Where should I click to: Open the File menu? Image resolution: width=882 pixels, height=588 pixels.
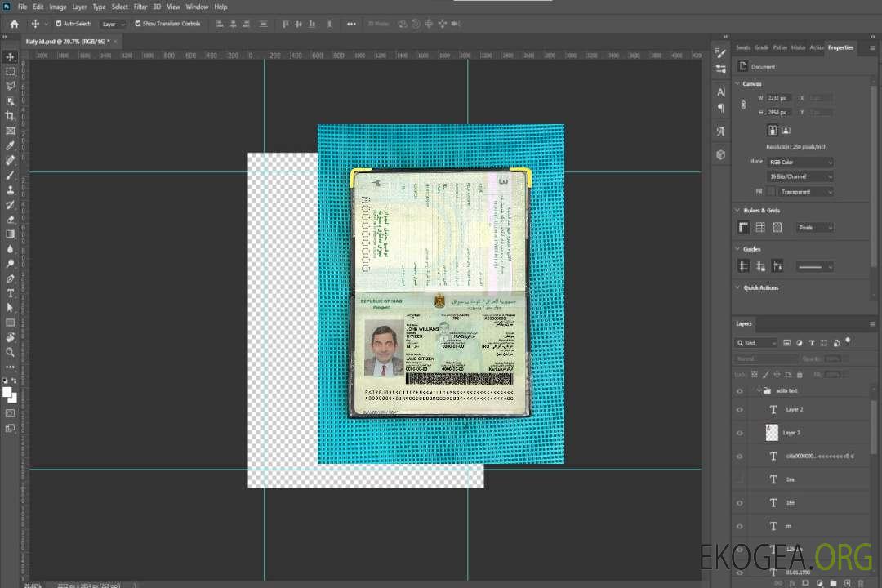(x=23, y=7)
